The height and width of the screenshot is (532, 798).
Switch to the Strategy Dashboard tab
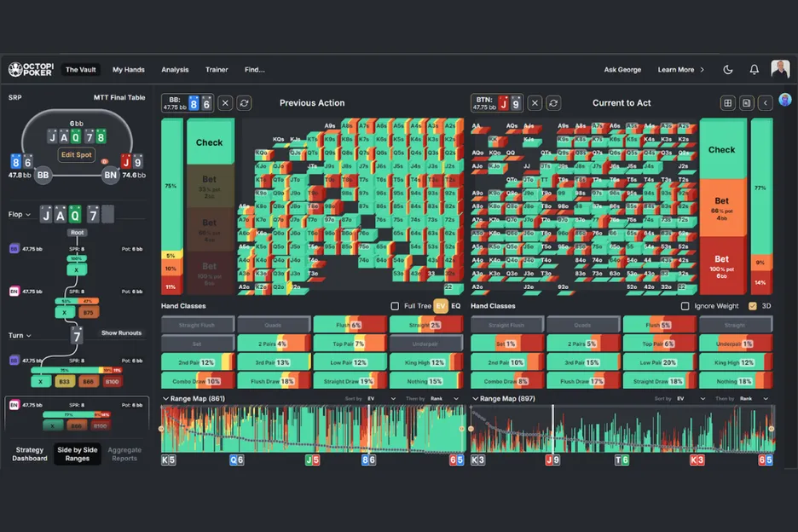(x=28, y=454)
